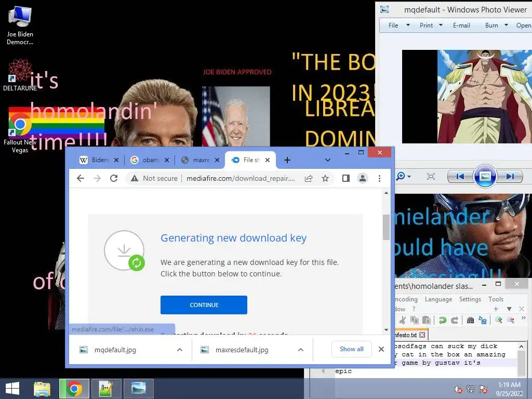Click Paste icon in Notepad++ toolbar
The image size is (532, 399).
coord(427,320)
